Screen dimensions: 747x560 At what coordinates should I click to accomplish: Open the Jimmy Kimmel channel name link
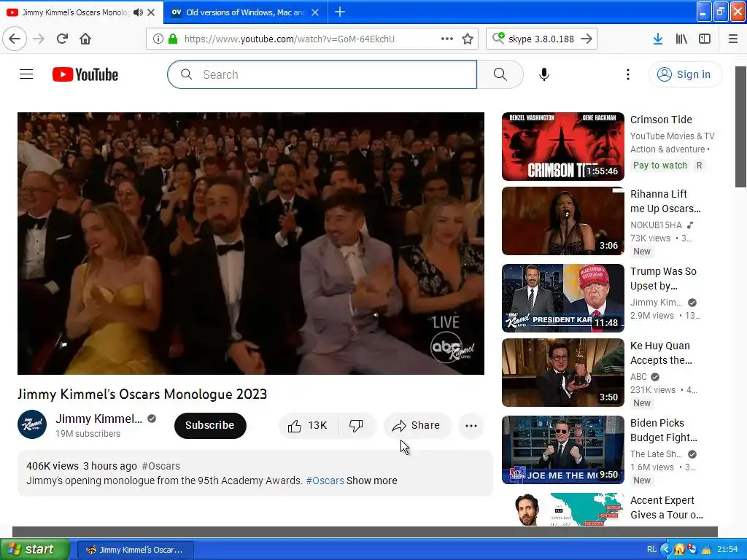pos(98,419)
